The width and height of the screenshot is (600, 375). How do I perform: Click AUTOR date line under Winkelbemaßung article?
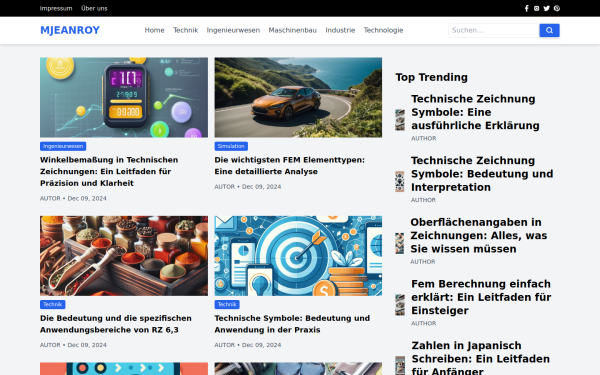click(x=73, y=199)
